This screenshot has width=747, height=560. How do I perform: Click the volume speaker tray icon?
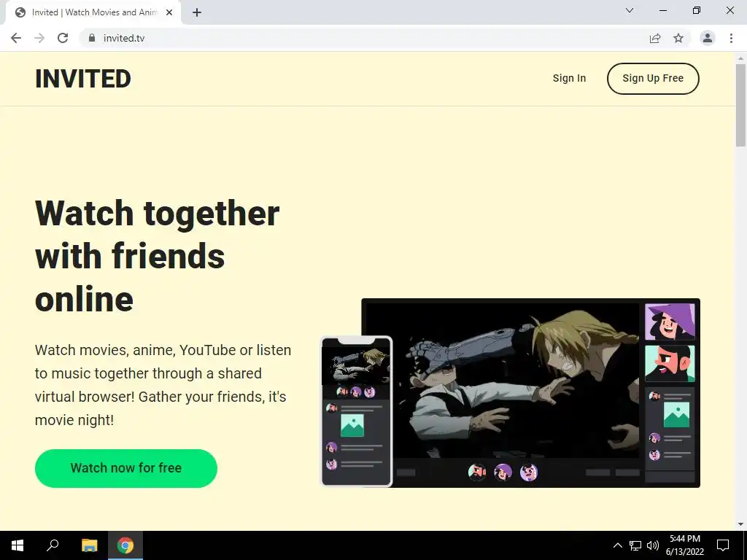(653, 545)
